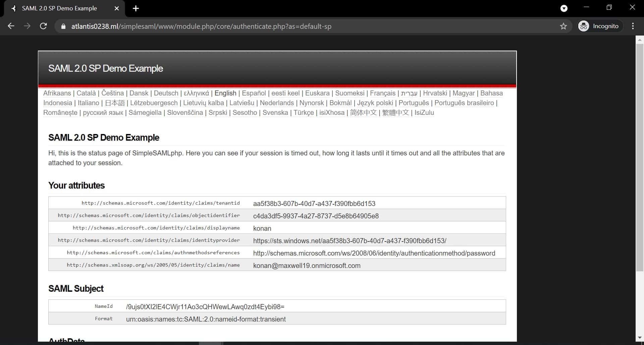Switch language to Sesotho
644x345 pixels.
coord(245,113)
